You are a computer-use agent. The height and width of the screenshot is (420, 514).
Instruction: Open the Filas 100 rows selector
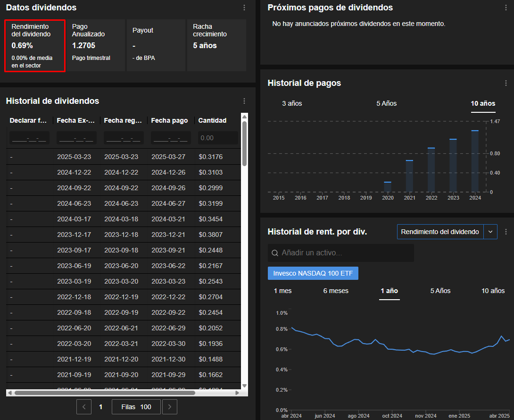point(136,407)
